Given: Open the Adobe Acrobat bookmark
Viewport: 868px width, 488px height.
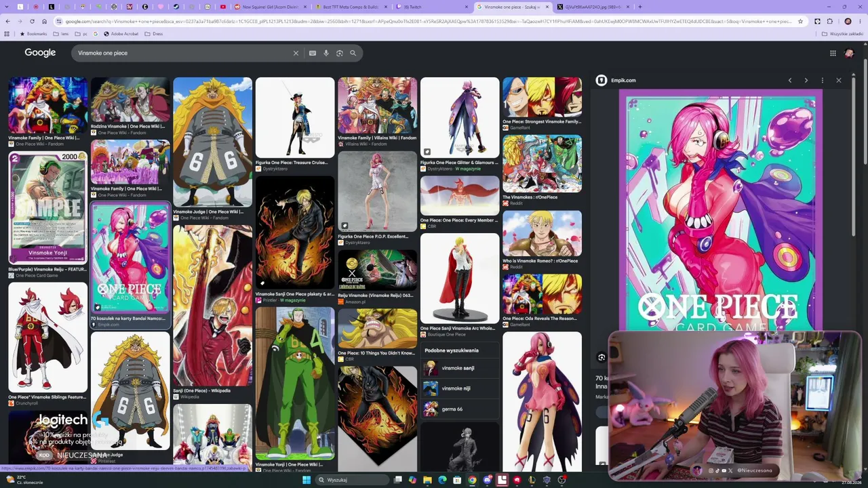Looking at the screenshot, I should pyautogui.click(x=121, y=33).
